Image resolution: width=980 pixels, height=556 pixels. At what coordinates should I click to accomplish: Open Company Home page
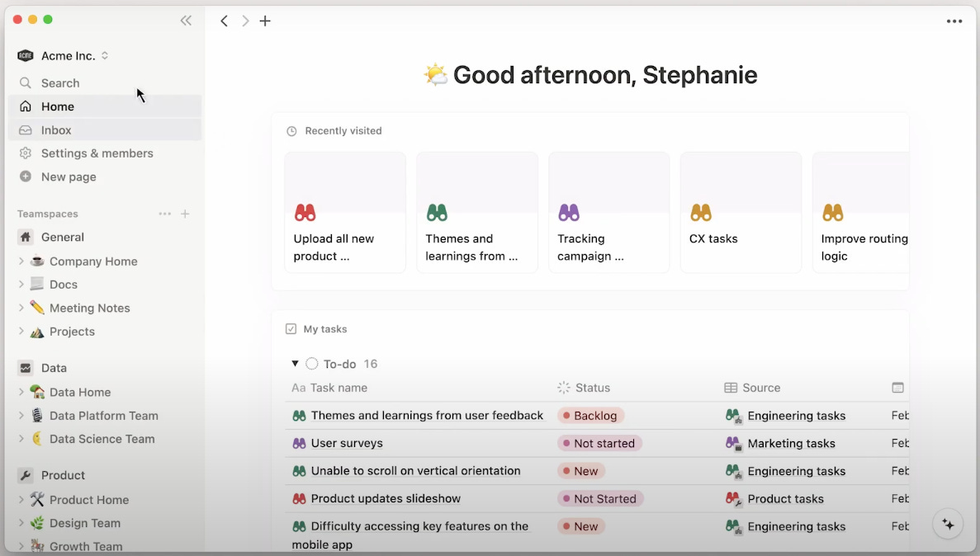(93, 262)
